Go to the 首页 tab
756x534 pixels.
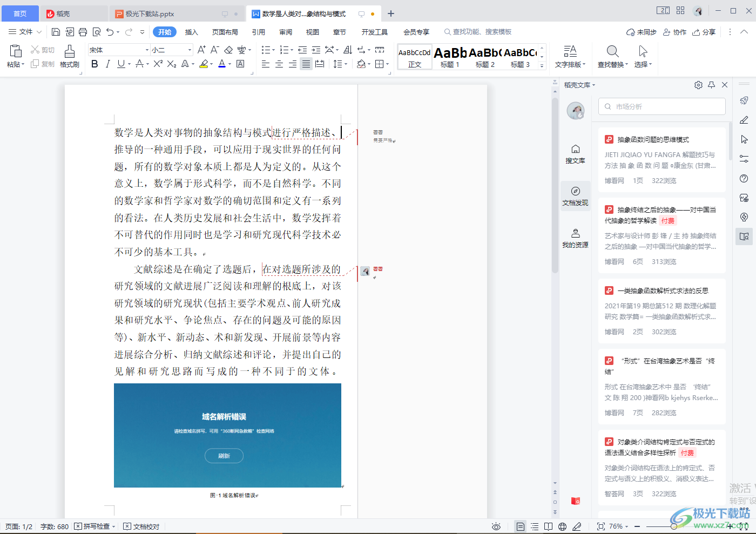tap(19, 13)
